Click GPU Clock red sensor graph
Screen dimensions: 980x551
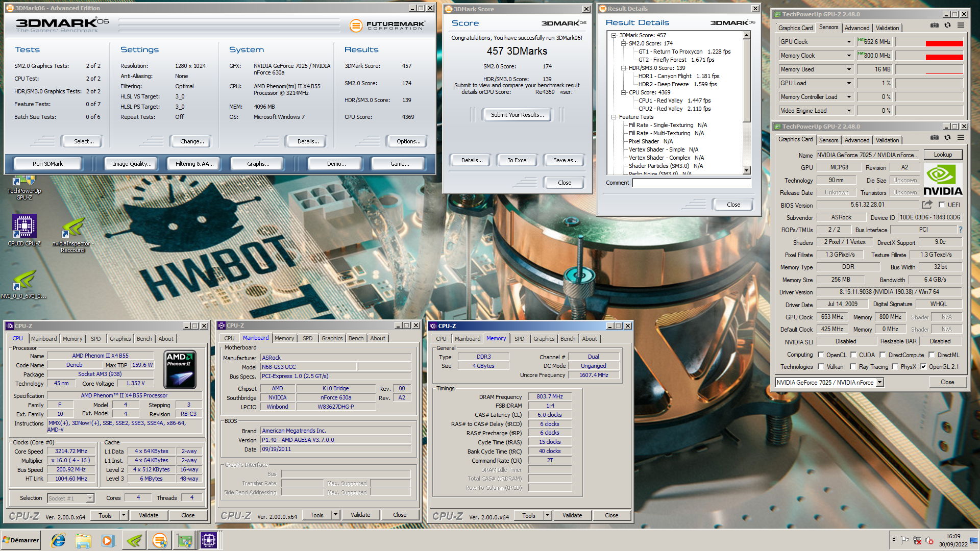pyautogui.click(x=929, y=42)
